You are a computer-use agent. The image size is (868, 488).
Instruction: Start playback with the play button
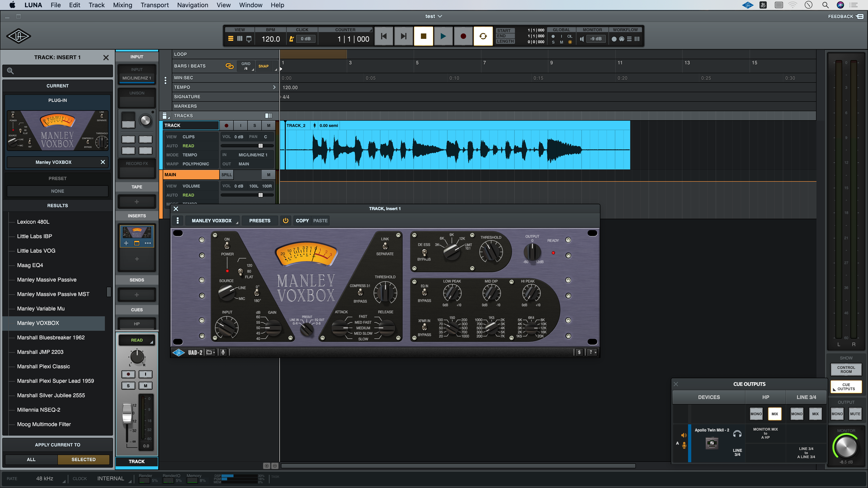443,36
